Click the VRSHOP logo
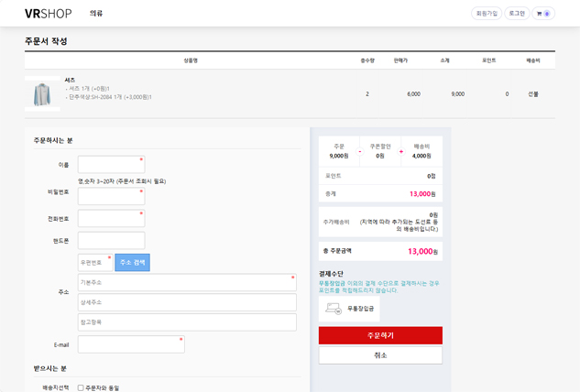Screen dimensions: 580x392 point(48,14)
